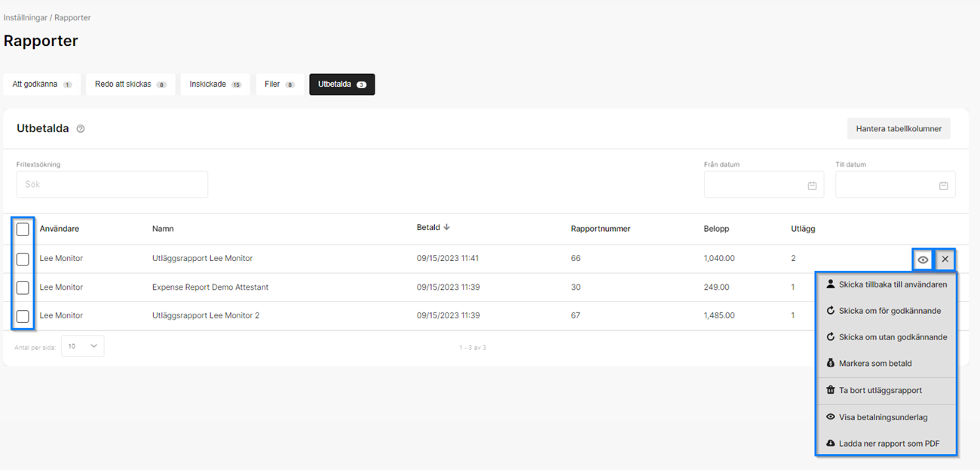Select Expense Report Demo Attestant checkbox
980x470 pixels.
(23, 287)
